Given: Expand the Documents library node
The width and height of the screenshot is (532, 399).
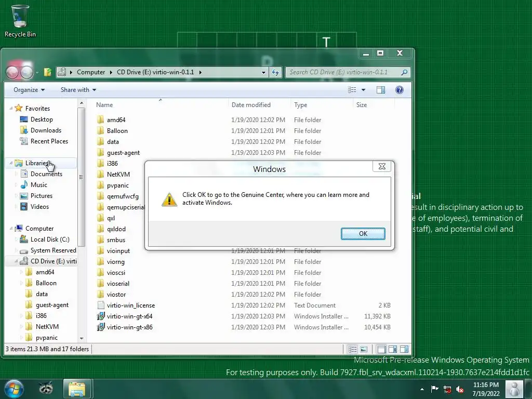Looking at the screenshot, I should pos(16,174).
